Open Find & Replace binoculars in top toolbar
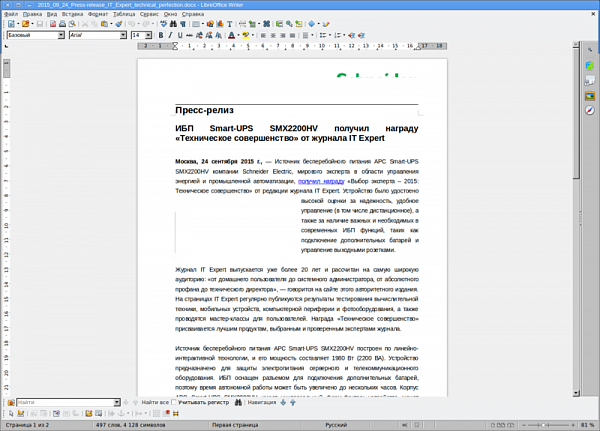This screenshot has height=431, width=600. point(173,24)
